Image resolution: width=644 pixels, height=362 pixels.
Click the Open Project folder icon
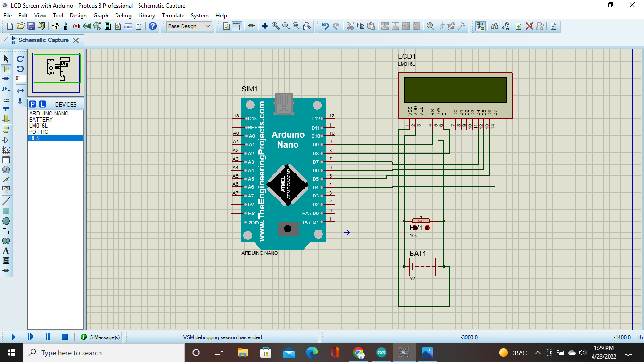21,26
